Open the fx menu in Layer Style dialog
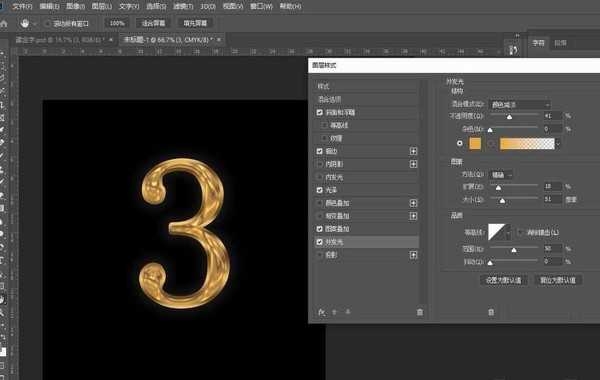Viewport: 600px width, 380px height. click(321, 312)
